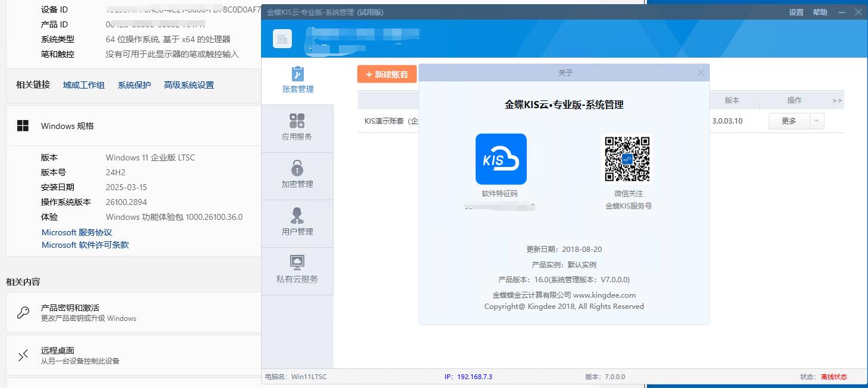868x388 pixels.
Task: Expand columns with the >> header arrow
Action: [837, 100]
